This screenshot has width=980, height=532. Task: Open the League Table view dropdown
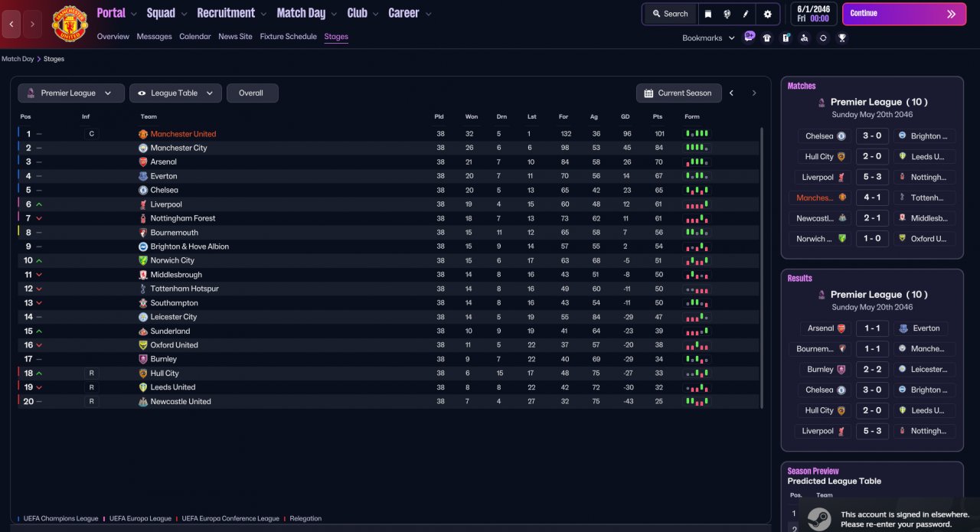[175, 93]
